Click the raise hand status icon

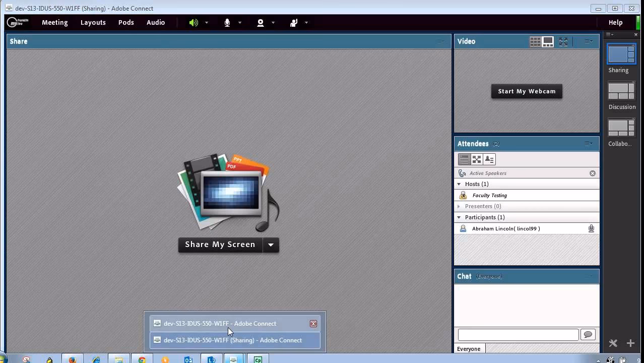click(294, 23)
